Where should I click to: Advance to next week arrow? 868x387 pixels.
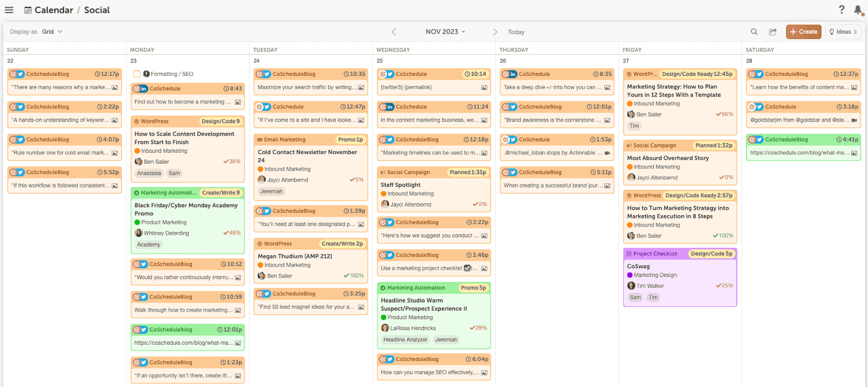click(x=495, y=32)
